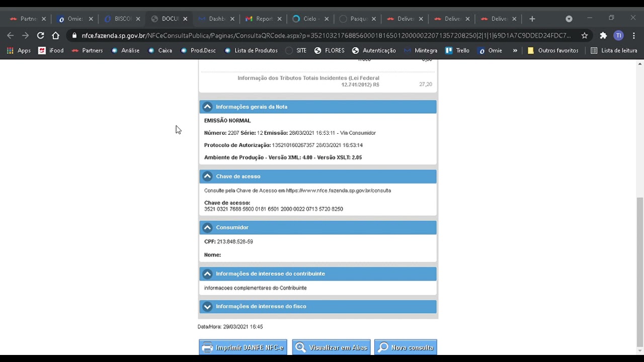Reload the current page
644x362 pixels.
[x=41, y=35]
